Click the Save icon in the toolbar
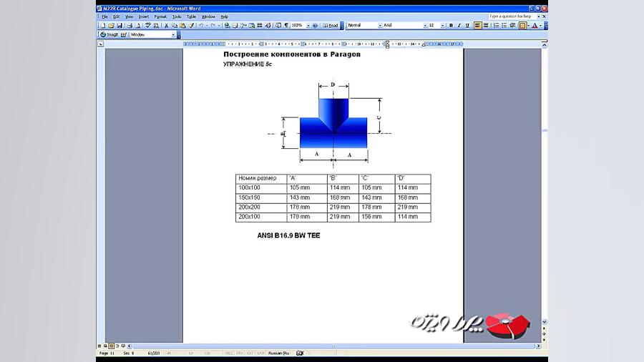Viewport: 644px width, 362px height. point(119,26)
